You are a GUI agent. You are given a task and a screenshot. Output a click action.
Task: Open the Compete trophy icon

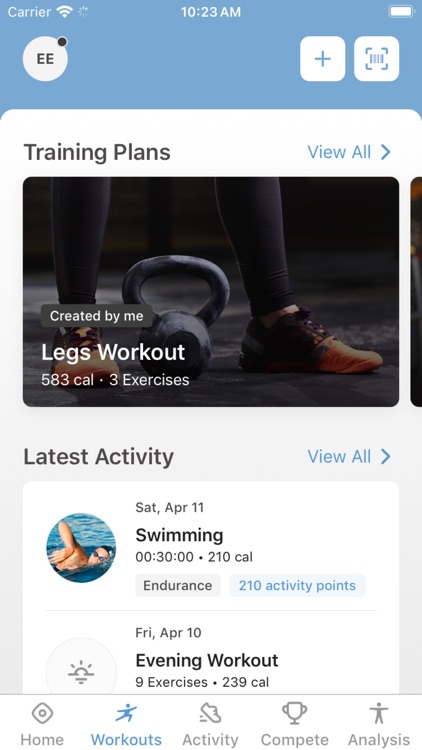295,714
